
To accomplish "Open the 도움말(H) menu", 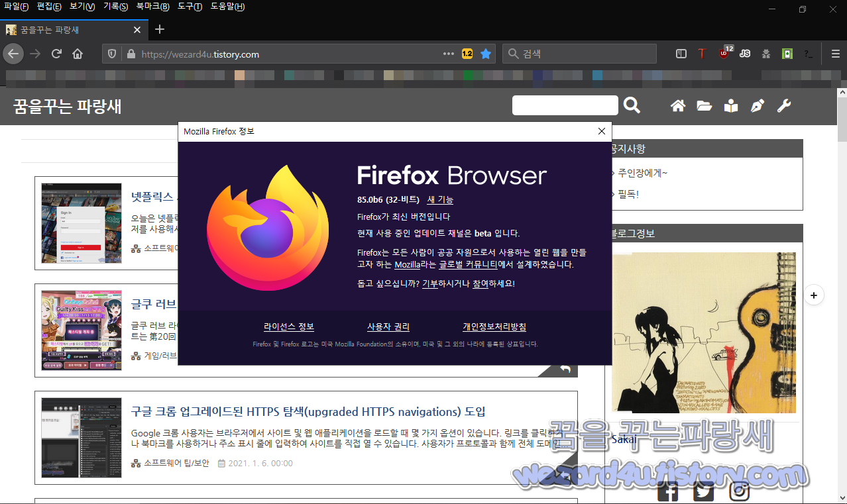I will click(x=227, y=7).
